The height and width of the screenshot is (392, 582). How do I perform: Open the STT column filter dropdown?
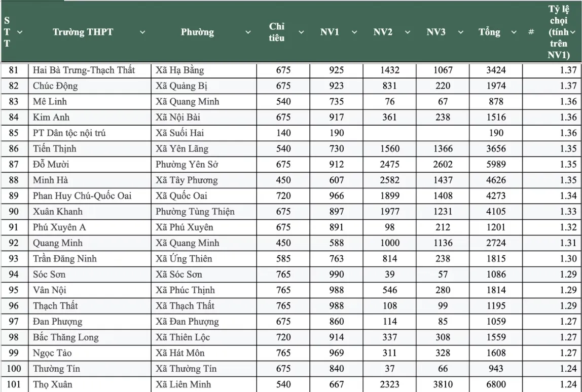click(x=20, y=32)
